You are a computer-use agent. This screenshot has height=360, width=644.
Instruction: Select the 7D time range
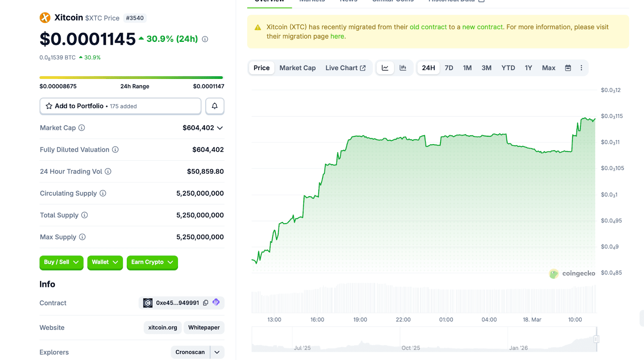click(449, 68)
